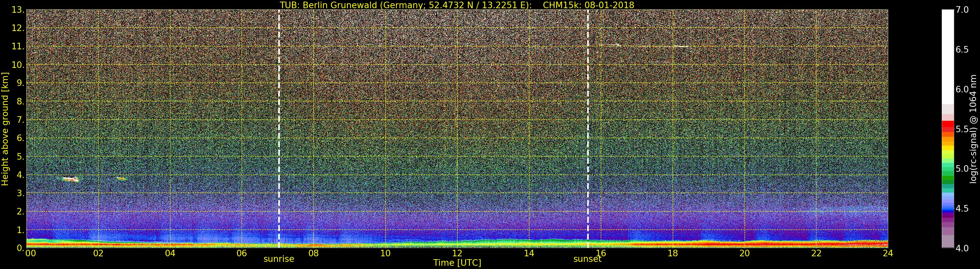
Task: Click the 24 tick on the time axis
Action: coord(888,253)
